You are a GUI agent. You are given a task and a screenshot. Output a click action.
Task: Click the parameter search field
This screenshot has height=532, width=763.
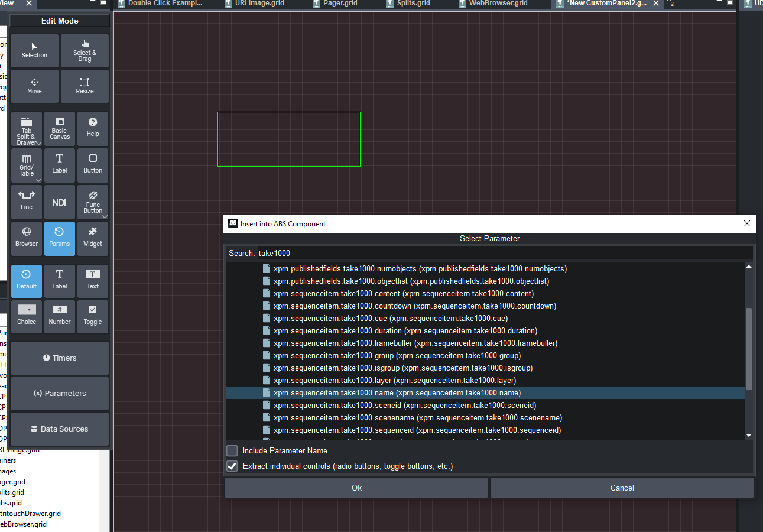(504, 253)
